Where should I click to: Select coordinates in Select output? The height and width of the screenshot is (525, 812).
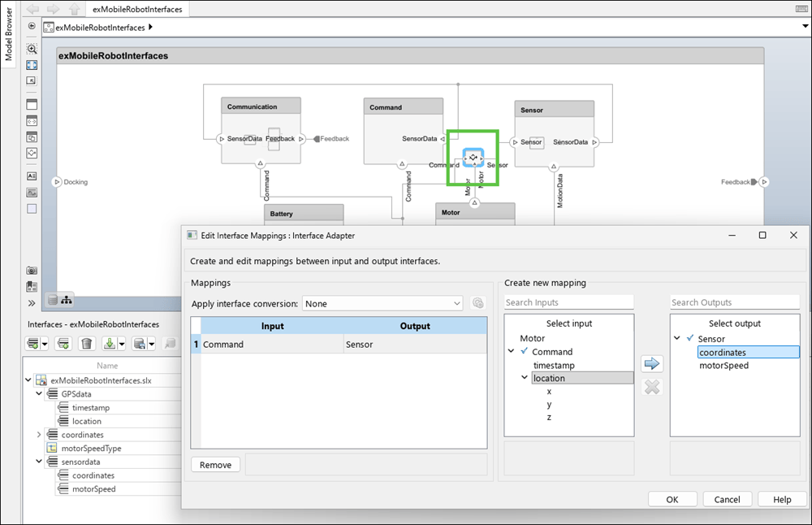[749, 353]
